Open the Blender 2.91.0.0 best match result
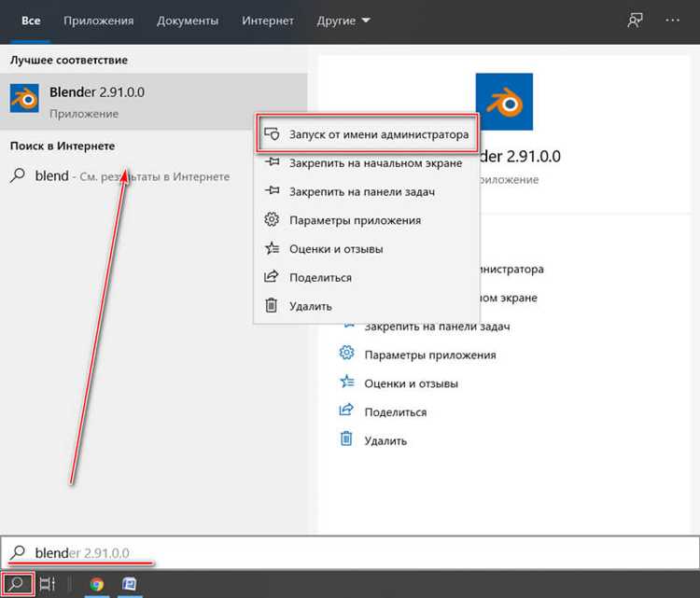This screenshot has width=700, height=598. [154, 102]
